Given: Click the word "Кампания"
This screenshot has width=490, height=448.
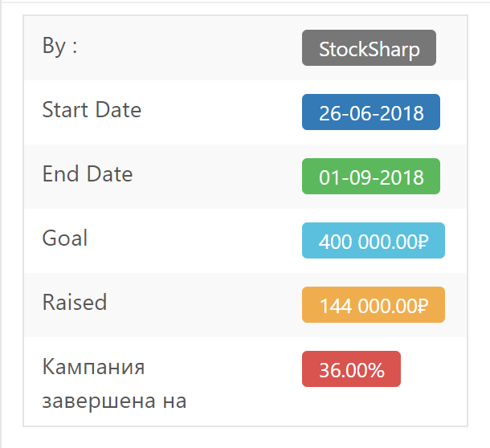Looking at the screenshot, I should pyautogui.click(x=93, y=368).
